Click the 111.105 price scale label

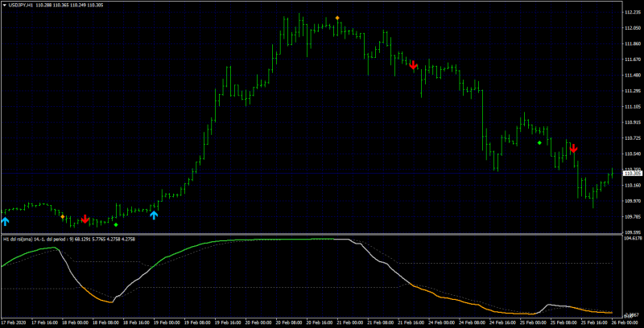tap(633, 107)
